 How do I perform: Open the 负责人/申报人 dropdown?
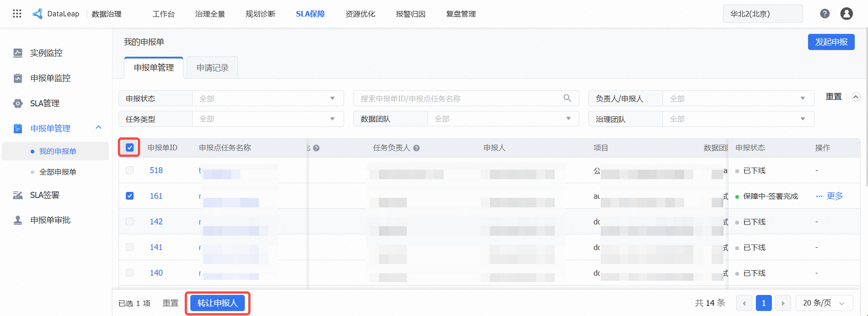738,98
